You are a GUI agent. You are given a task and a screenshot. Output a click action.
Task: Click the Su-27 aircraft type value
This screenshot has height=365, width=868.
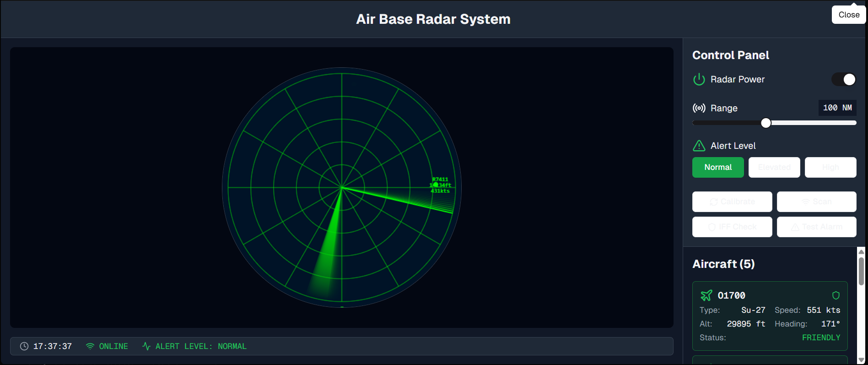coord(753,310)
